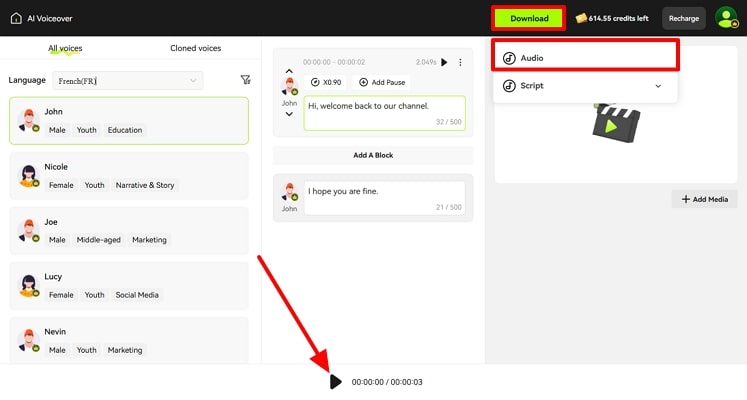Click the video clapperboard placeholder

tap(616, 123)
